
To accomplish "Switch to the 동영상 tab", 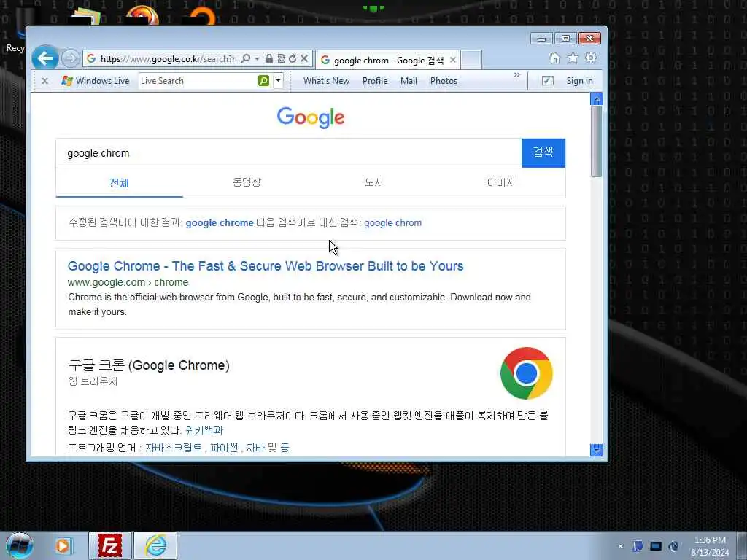I will [x=247, y=182].
